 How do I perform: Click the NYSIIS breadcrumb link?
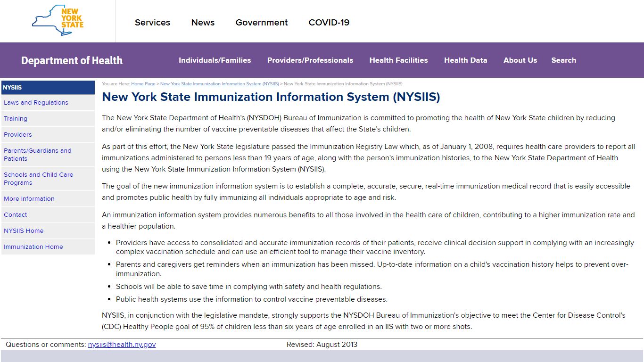pyautogui.click(x=219, y=84)
